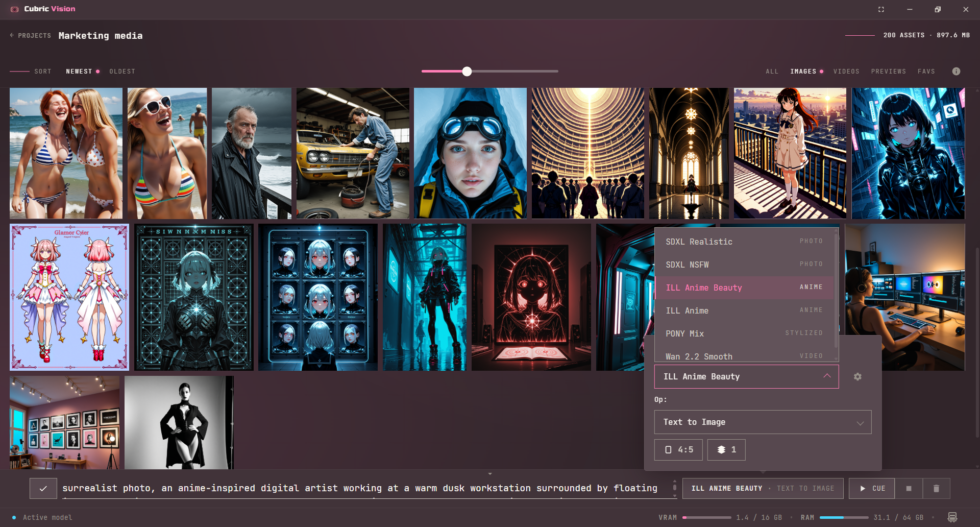Open the cyan alley figure thumbnail
Image resolution: width=980 pixels, height=527 pixels.
(x=425, y=297)
